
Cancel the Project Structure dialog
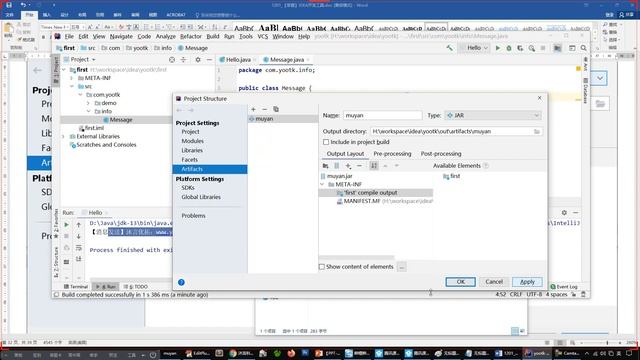coord(494,282)
